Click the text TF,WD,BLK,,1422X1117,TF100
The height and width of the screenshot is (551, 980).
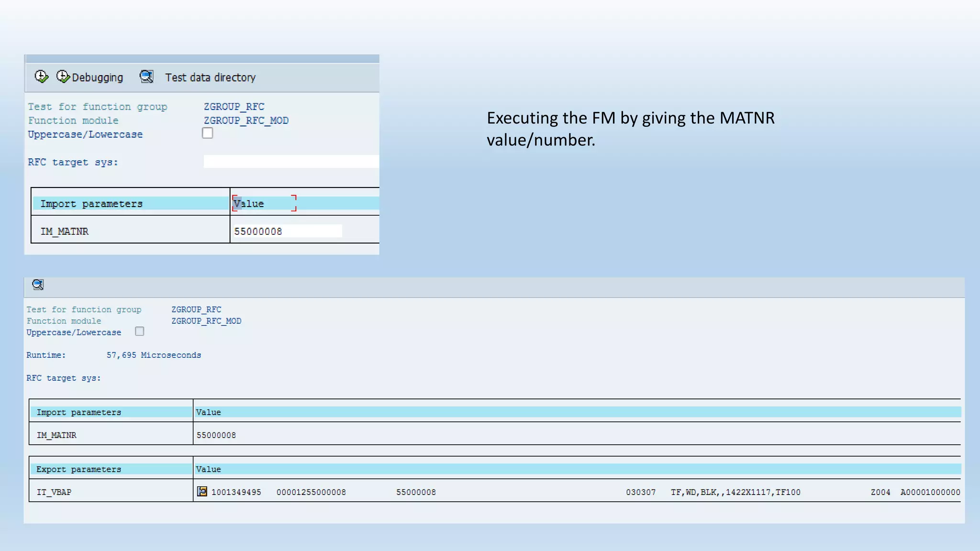tap(735, 492)
